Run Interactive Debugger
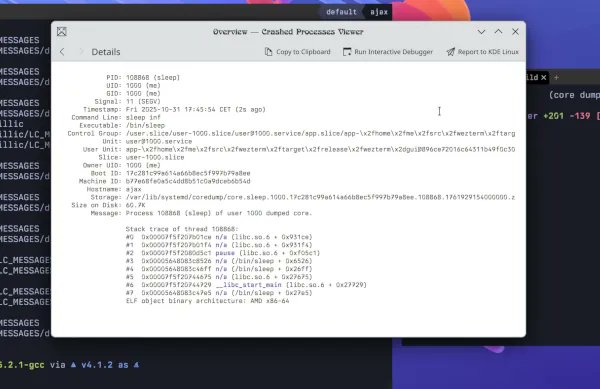The height and width of the screenshot is (389, 600). pos(388,52)
